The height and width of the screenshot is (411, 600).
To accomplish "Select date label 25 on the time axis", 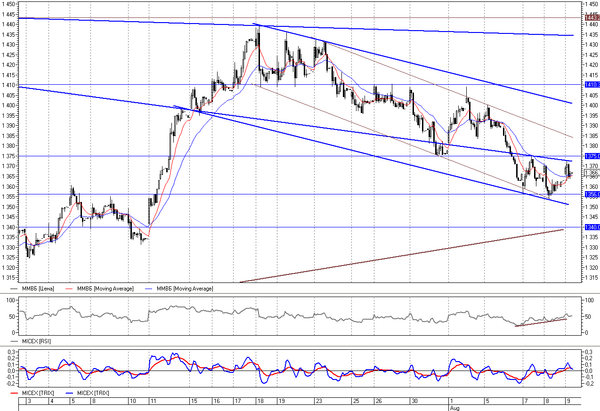I will coord(356,401).
